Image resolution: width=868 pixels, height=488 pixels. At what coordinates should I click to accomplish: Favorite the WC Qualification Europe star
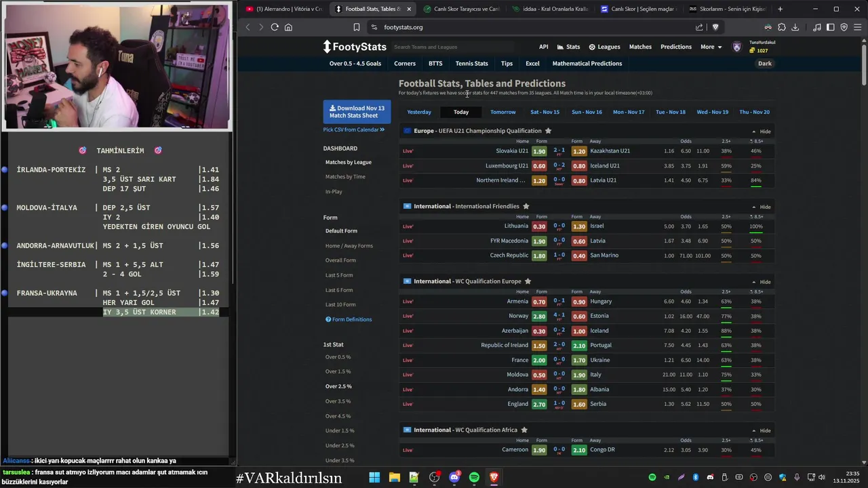pyautogui.click(x=528, y=281)
